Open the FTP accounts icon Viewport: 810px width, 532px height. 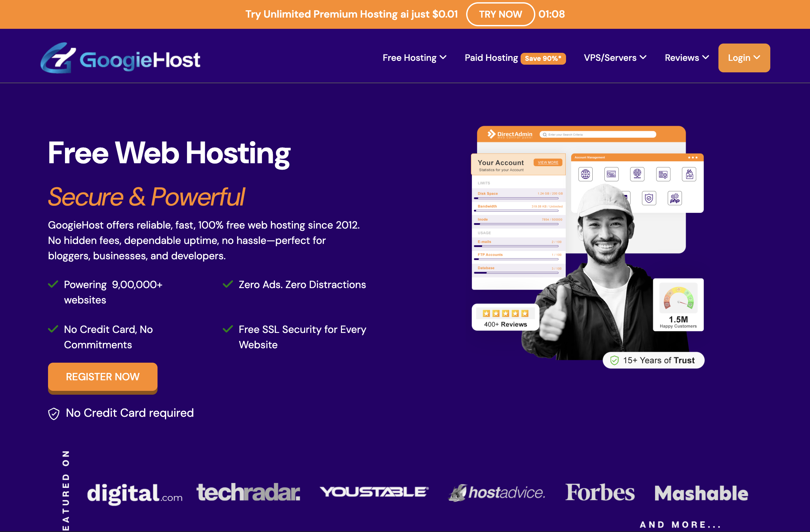(x=689, y=174)
